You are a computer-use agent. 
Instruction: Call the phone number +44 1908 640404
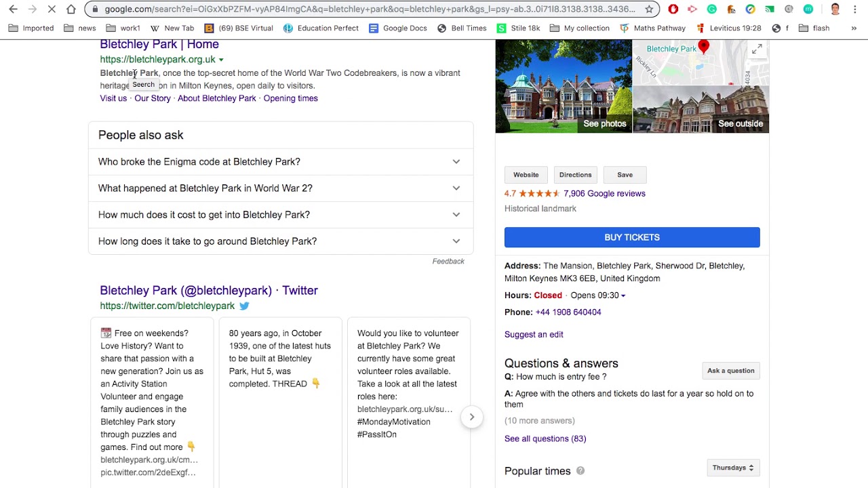pyautogui.click(x=568, y=312)
